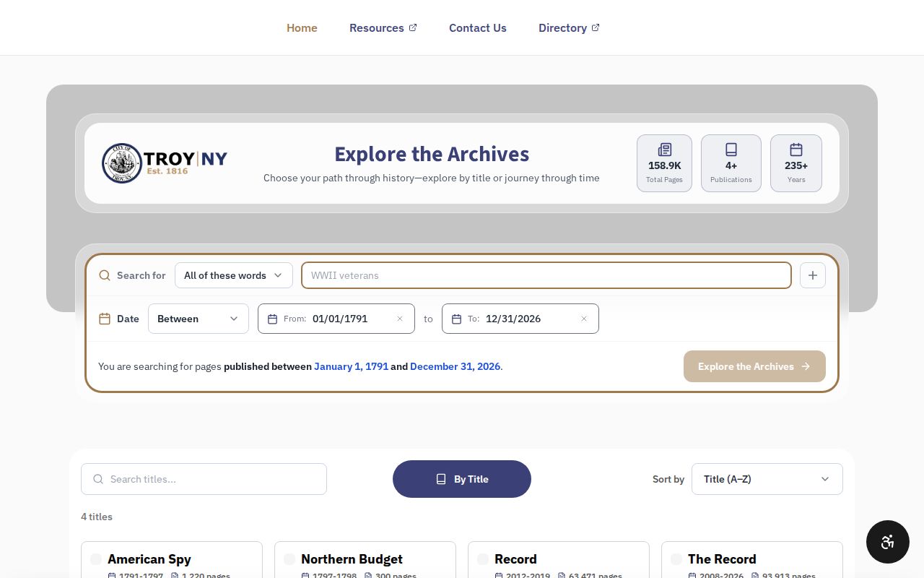Open the Directory nav link

pos(569,27)
